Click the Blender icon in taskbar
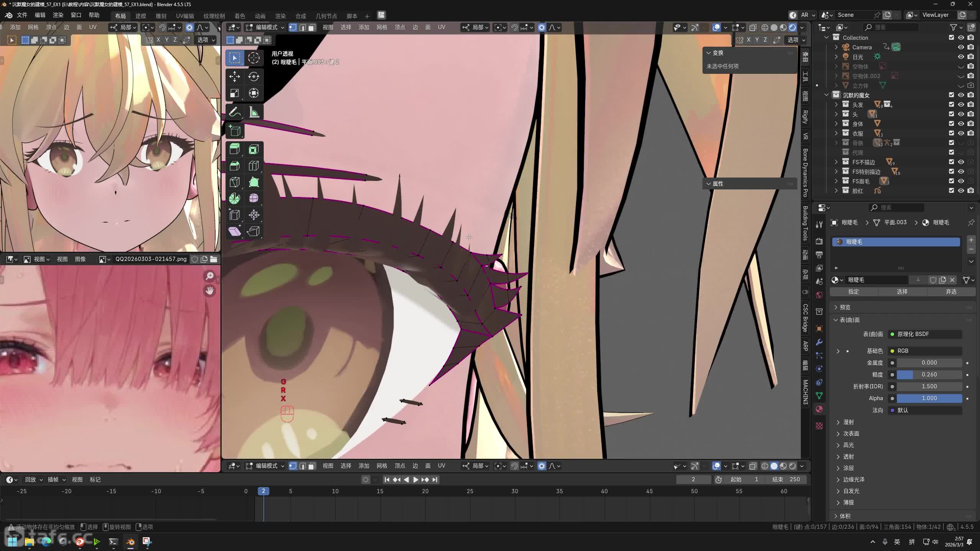 (130, 541)
